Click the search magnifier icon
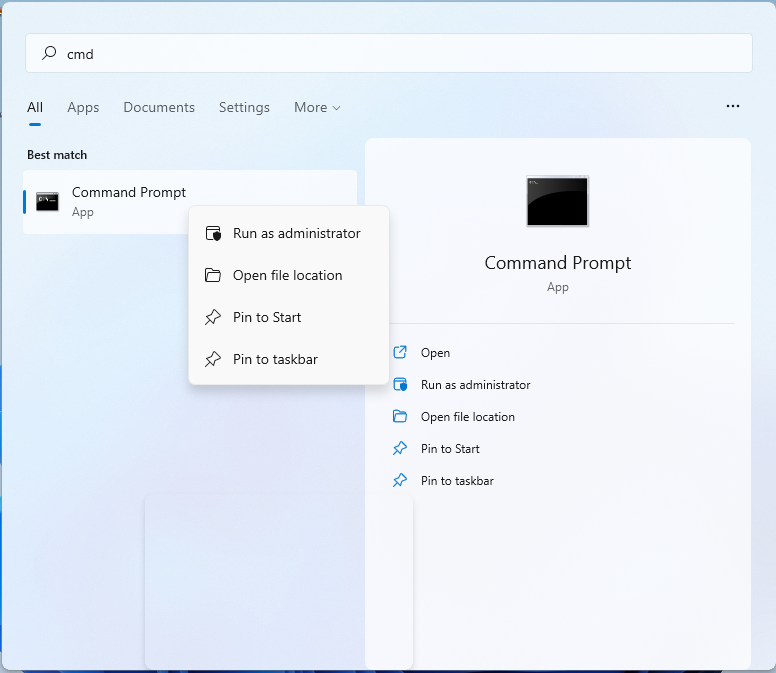Image resolution: width=776 pixels, height=673 pixels. (49, 53)
